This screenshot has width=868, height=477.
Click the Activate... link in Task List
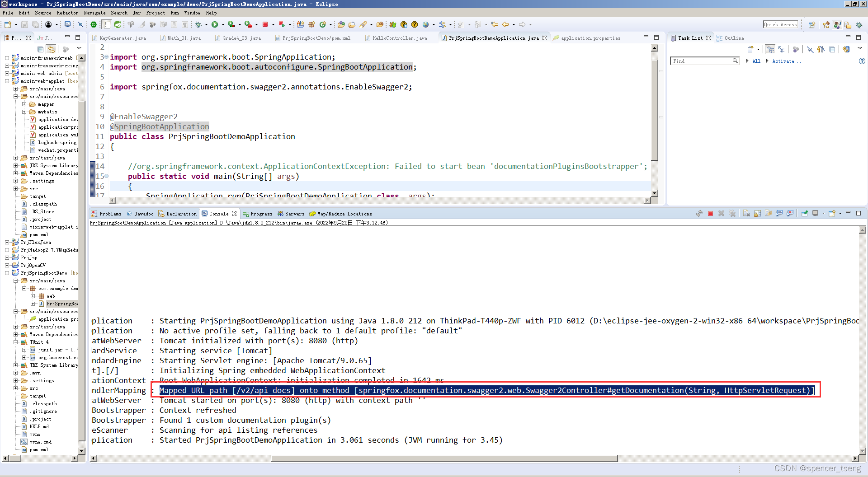[x=786, y=61]
